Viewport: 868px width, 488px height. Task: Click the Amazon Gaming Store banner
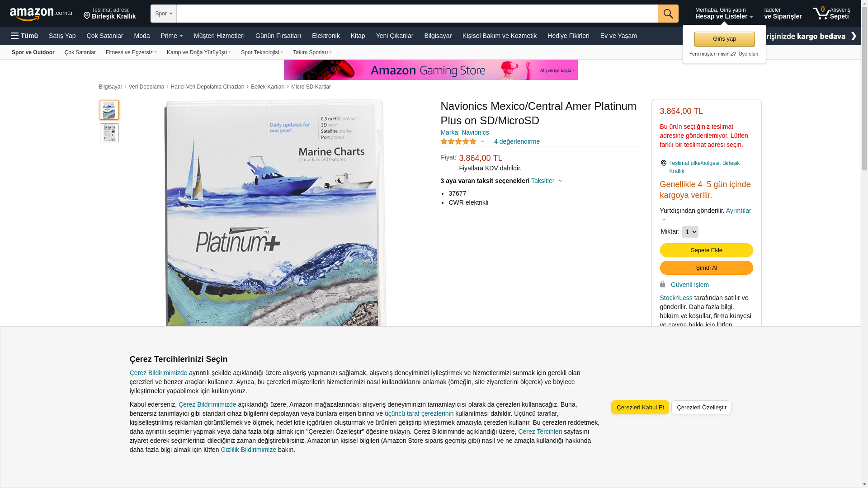click(x=430, y=70)
